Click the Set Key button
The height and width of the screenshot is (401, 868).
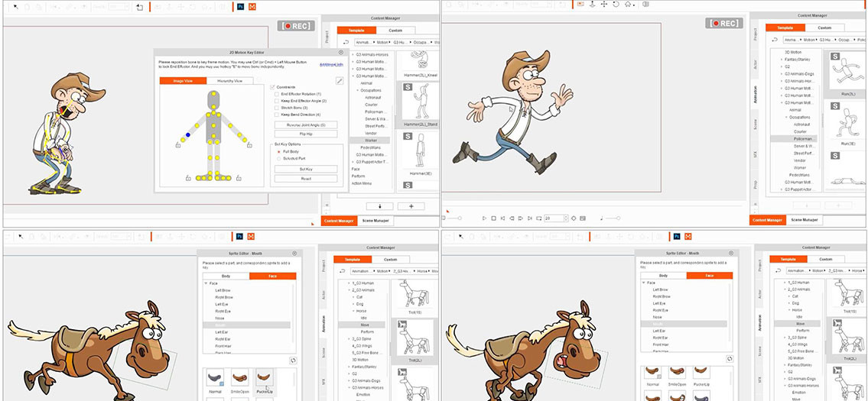coord(306,170)
